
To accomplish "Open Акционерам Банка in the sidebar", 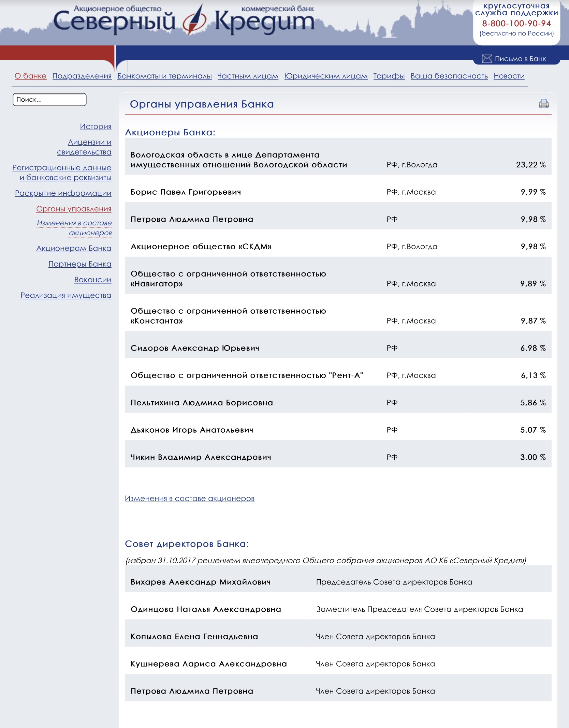I will pyautogui.click(x=74, y=249).
